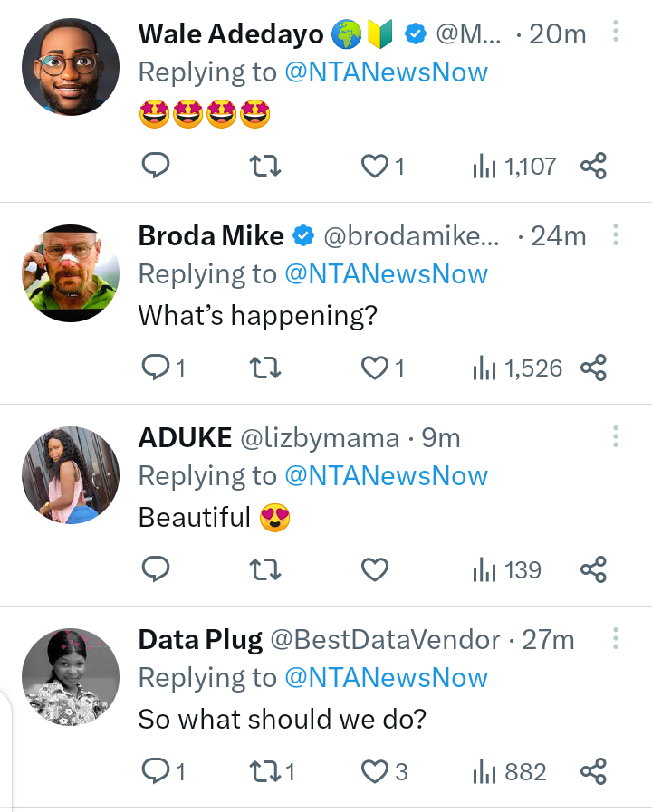Like ADUKE's "Beautiful" reply
The image size is (652, 812).
[x=375, y=569]
